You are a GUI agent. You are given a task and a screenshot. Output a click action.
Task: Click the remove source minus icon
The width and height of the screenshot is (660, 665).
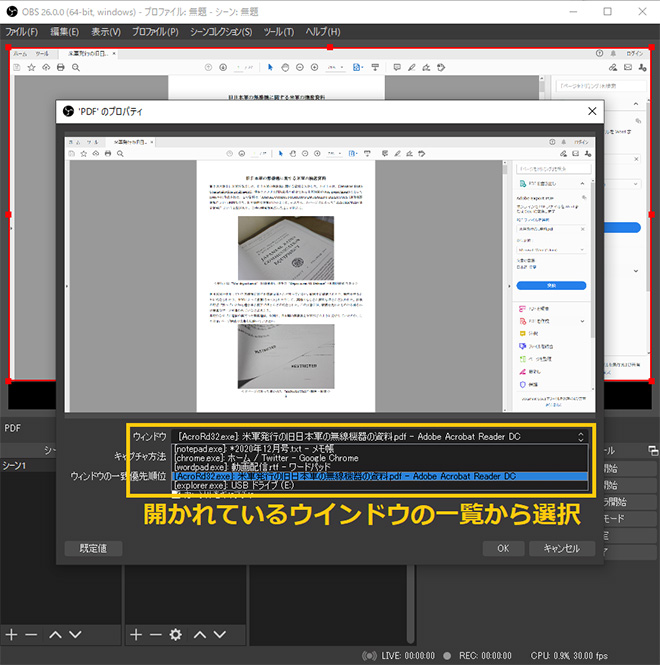coord(155,634)
